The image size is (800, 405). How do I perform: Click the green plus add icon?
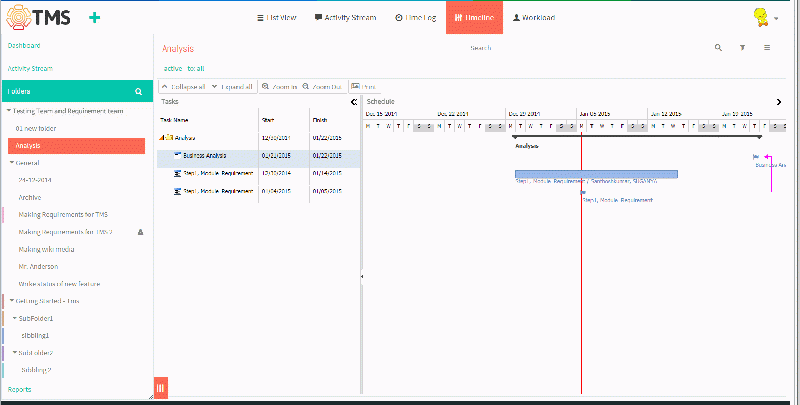(94, 18)
